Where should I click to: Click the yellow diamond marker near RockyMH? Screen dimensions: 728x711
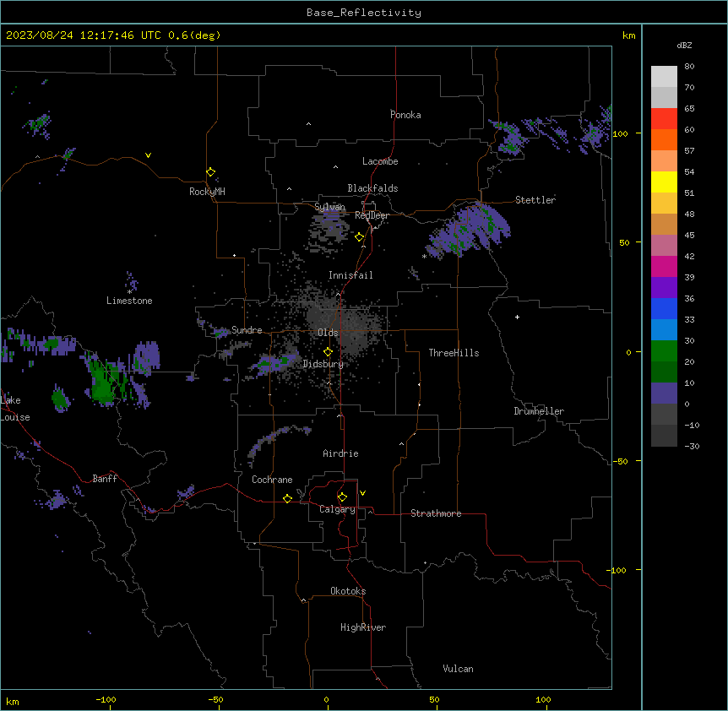tap(210, 172)
